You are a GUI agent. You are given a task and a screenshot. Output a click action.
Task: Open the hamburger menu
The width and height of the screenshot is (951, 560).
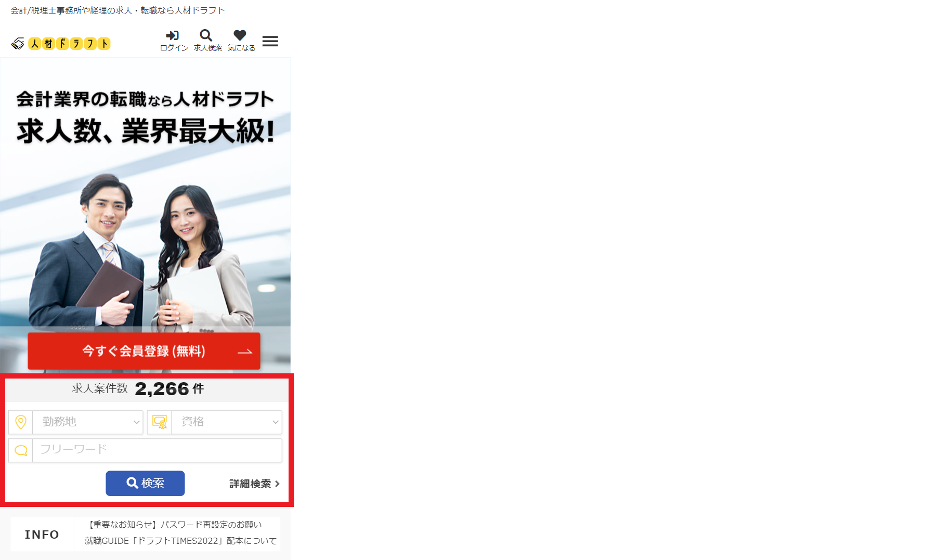coord(270,41)
